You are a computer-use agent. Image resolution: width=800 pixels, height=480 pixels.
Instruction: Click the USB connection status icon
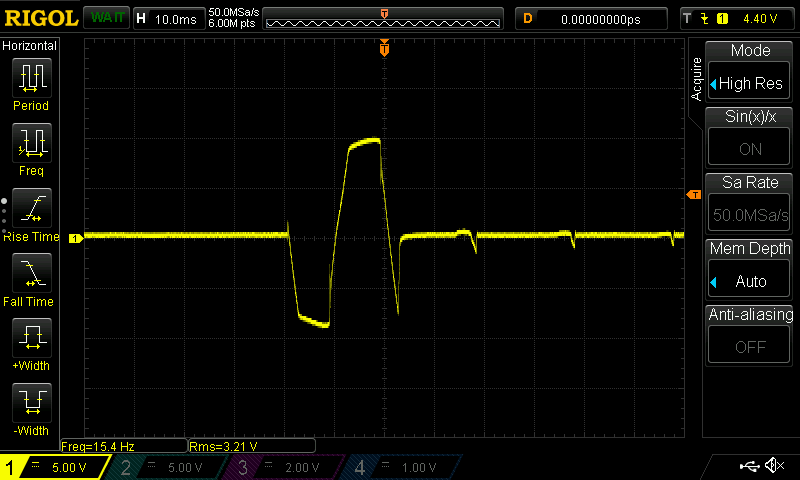coord(749,466)
